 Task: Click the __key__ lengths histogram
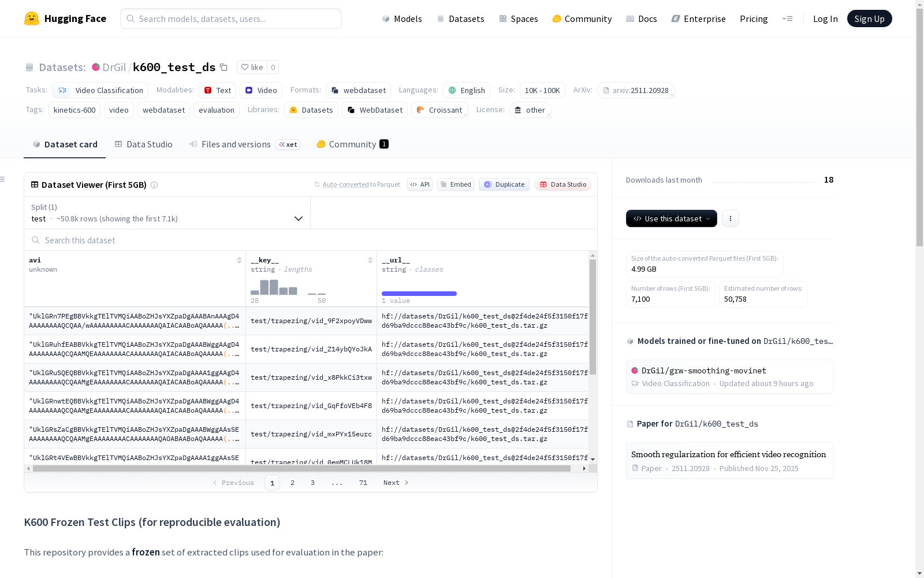coord(288,287)
